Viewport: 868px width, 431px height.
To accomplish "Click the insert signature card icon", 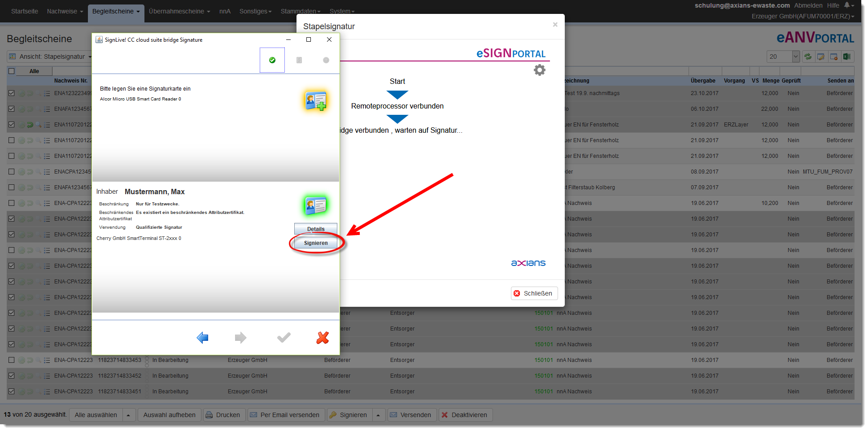I will 316,101.
